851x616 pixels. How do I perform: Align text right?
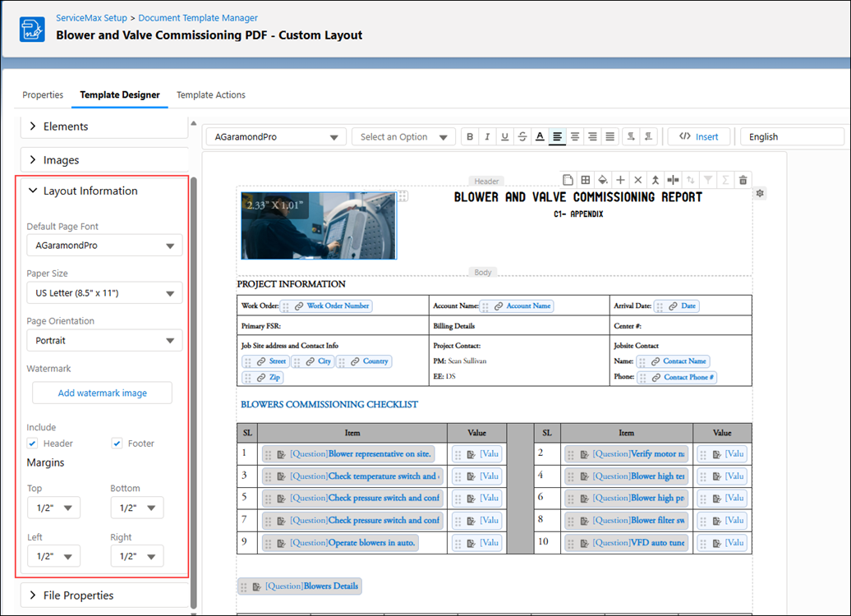click(592, 137)
